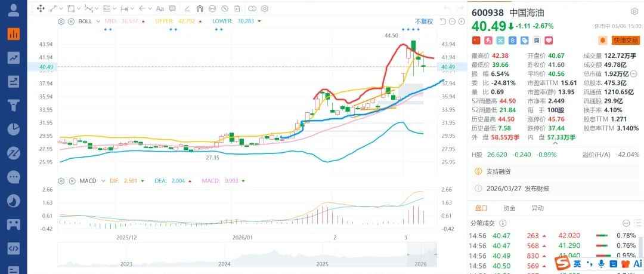Screen dimensions: 644x274
Task: Open rectangle shape tool dropdown arrow
Action: tap(79, 8)
